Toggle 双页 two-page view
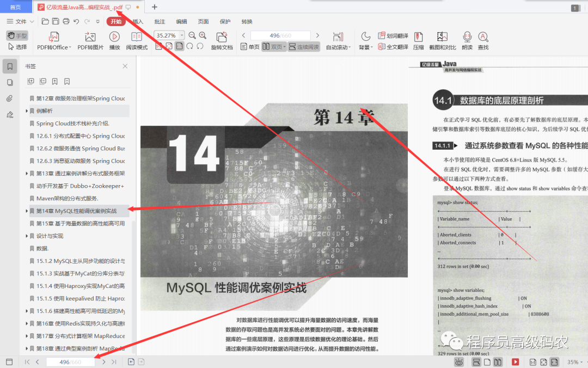This screenshot has width=588, height=368. coord(274,46)
